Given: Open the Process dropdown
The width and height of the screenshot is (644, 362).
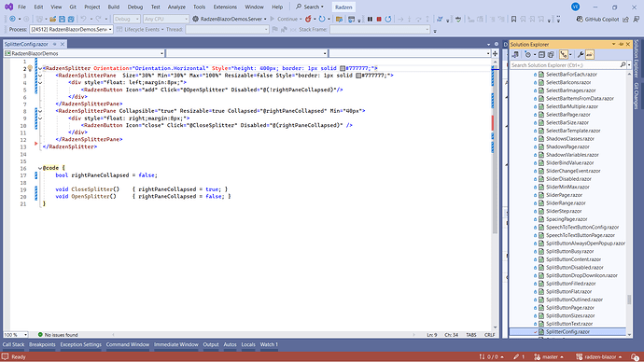Looking at the screenshot, I should (x=71, y=29).
